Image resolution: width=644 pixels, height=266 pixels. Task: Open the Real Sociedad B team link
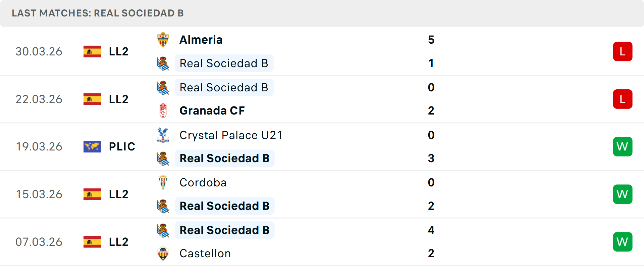(x=224, y=63)
